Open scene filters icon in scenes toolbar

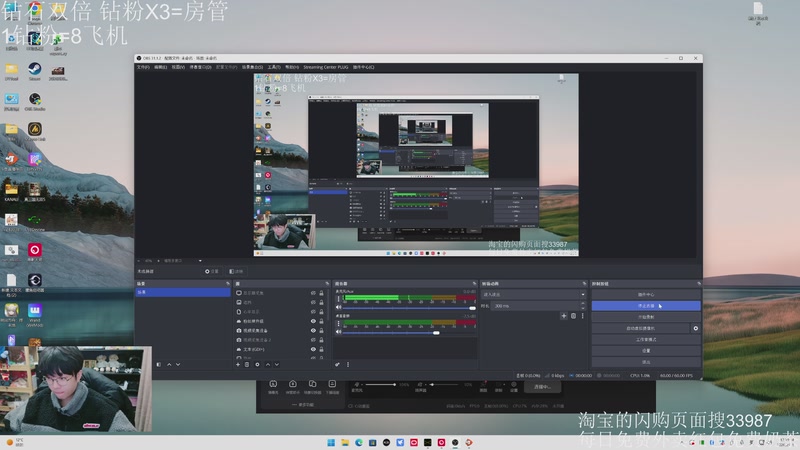coord(159,365)
